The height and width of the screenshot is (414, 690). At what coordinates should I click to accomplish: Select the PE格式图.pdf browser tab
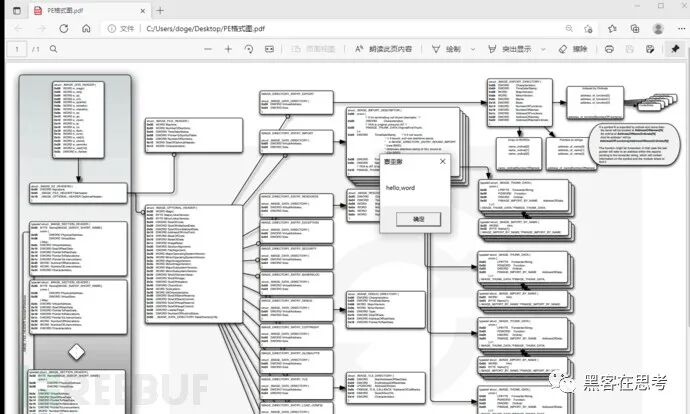pos(90,10)
